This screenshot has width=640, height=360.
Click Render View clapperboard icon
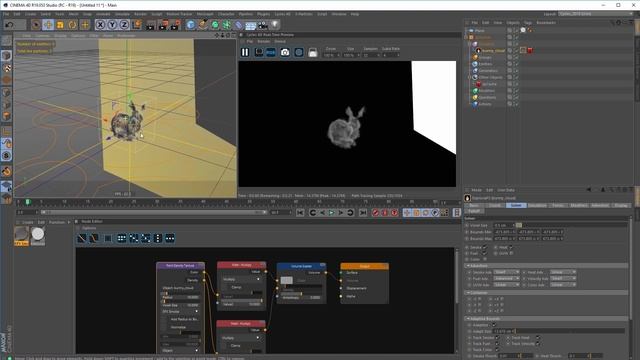[151, 25]
